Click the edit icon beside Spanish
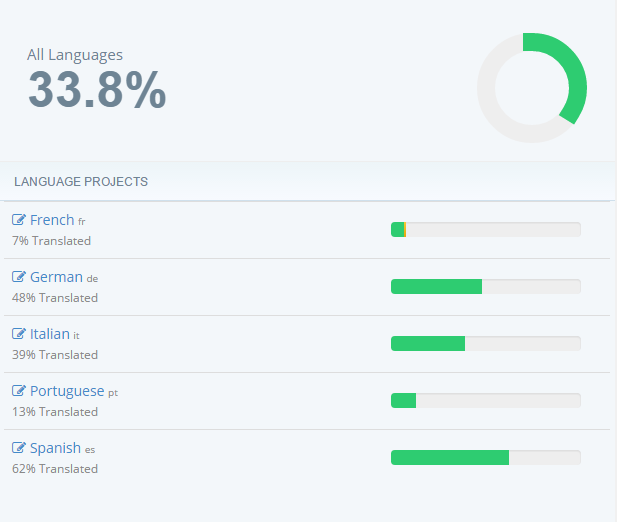This screenshot has width=617, height=522. [19, 448]
